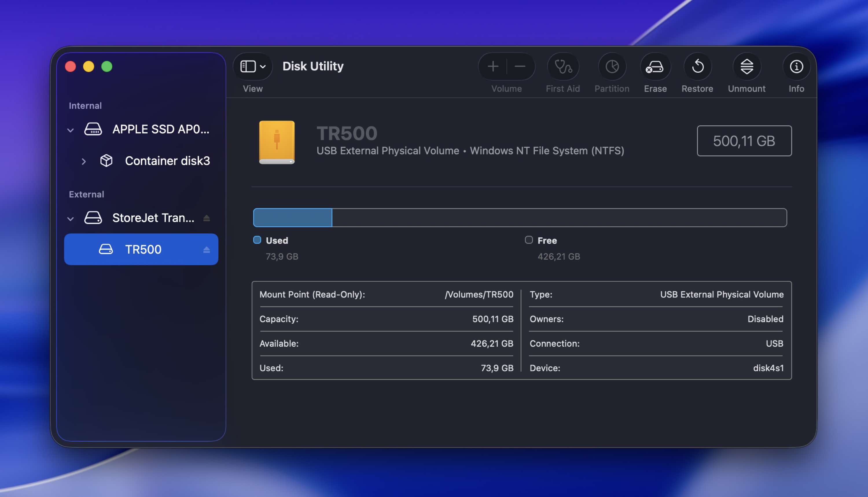The width and height of the screenshot is (868, 497).
Task: Click the Device value disk4s1
Action: 768,368
